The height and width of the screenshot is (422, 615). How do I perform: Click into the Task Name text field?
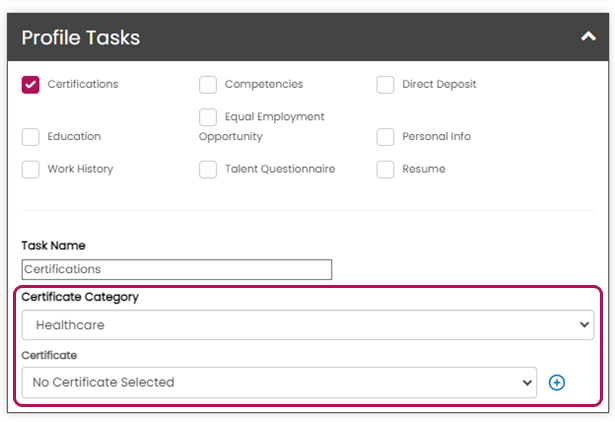click(x=176, y=269)
